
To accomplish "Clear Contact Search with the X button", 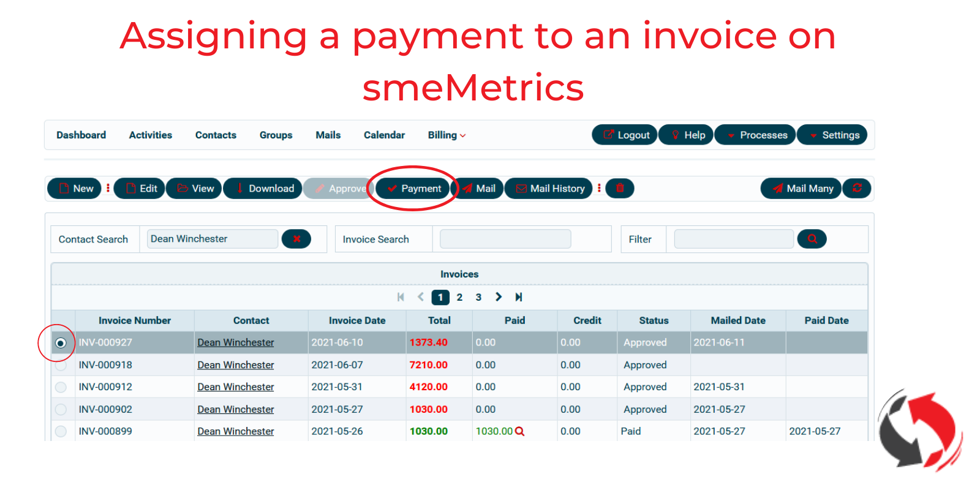I will coord(296,239).
